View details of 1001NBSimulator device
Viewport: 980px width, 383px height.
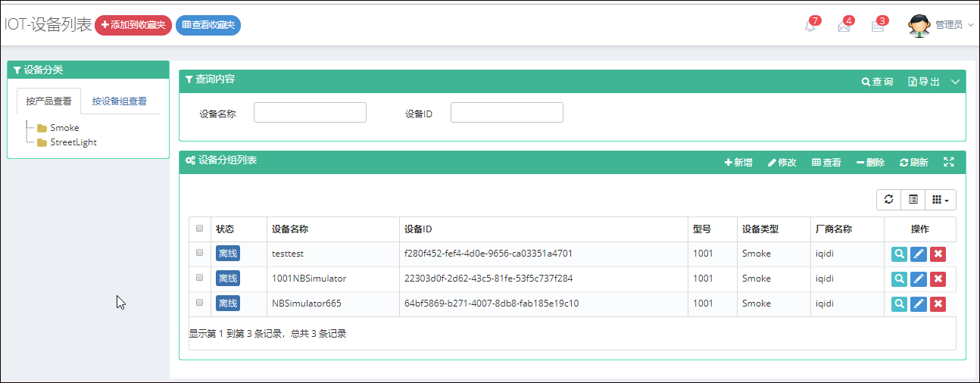pos(899,279)
